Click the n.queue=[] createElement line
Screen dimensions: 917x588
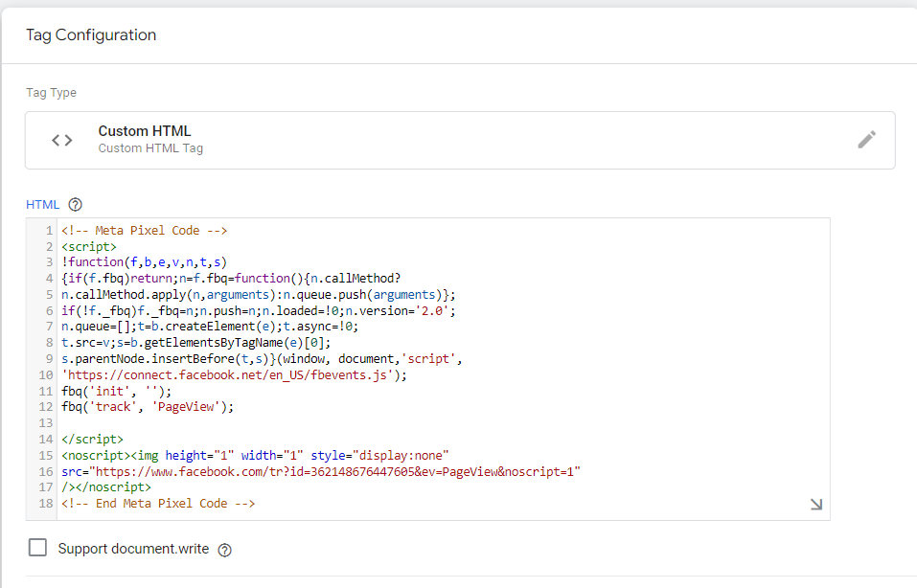210,327
